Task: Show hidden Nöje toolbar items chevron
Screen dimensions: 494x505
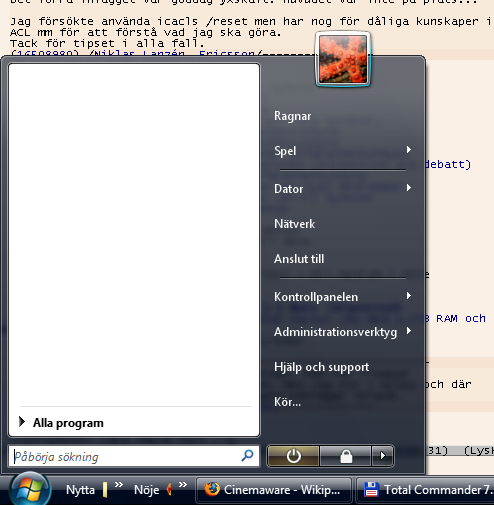Action: point(183,485)
